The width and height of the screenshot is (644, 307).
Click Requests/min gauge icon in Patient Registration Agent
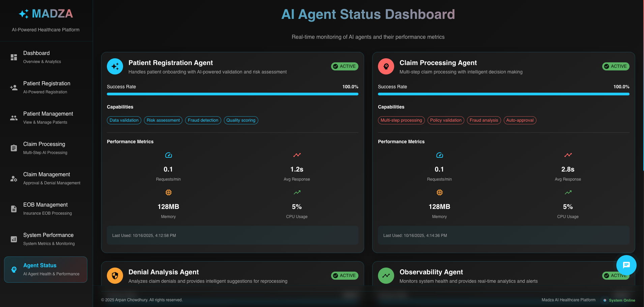(x=169, y=155)
